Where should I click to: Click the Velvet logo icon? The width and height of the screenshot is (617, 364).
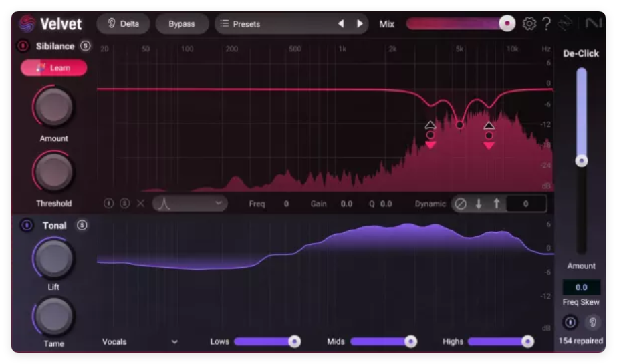coord(27,23)
